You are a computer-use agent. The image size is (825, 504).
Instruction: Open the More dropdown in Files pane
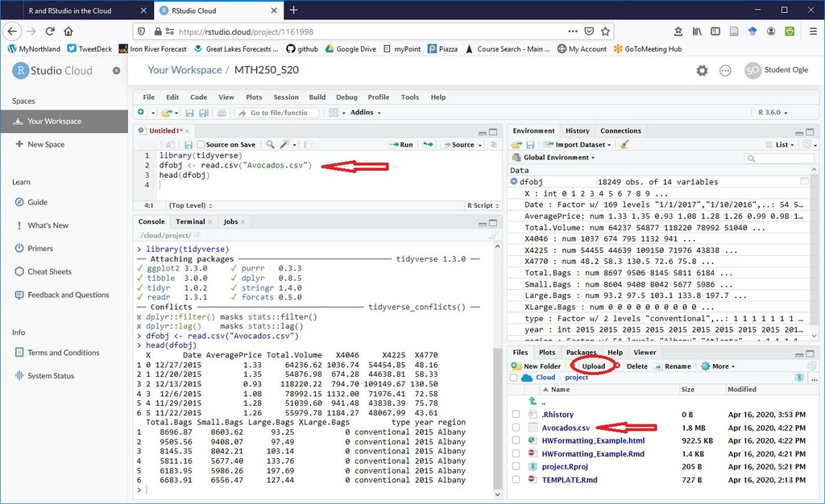pos(718,366)
